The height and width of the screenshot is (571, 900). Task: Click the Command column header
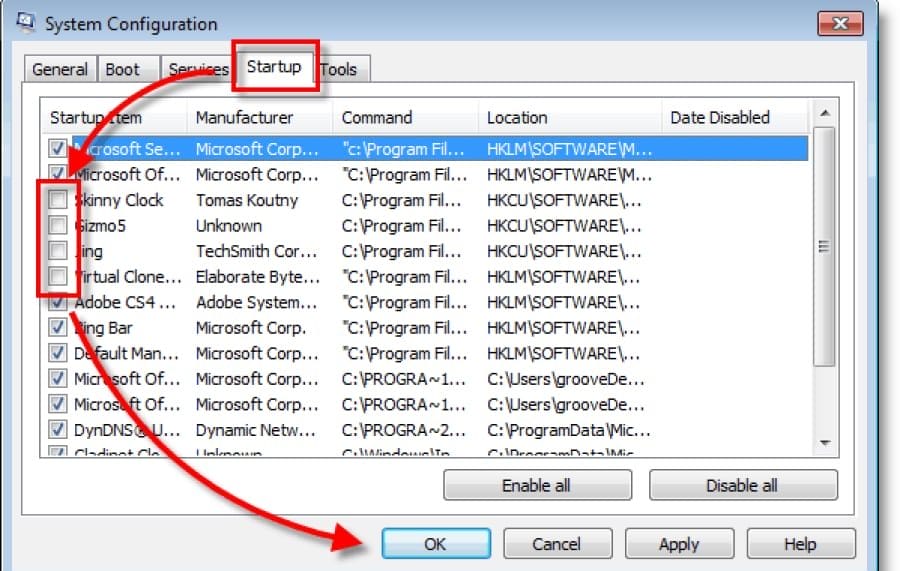point(405,118)
